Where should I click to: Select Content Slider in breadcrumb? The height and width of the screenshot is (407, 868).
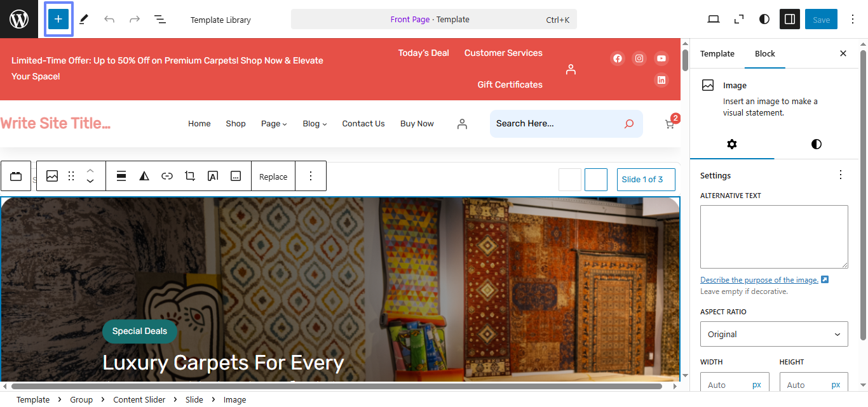(139, 399)
